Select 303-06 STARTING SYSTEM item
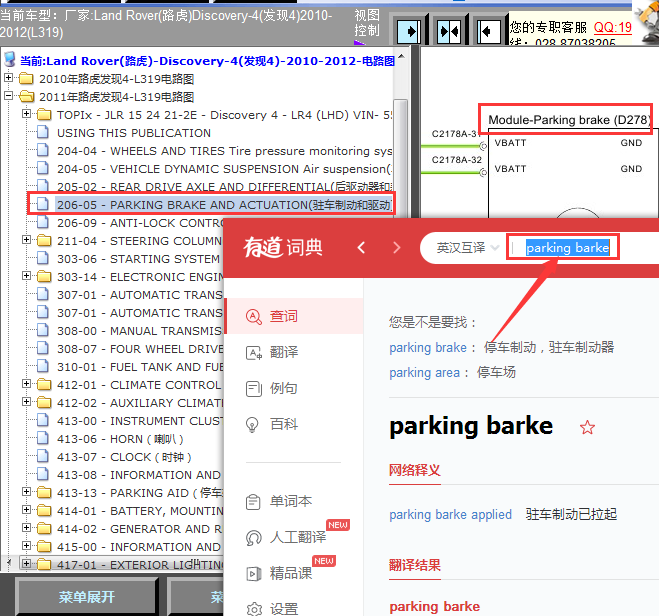The width and height of the screenshot is (659, 616). pyautogui.click(x=139, y=259)
